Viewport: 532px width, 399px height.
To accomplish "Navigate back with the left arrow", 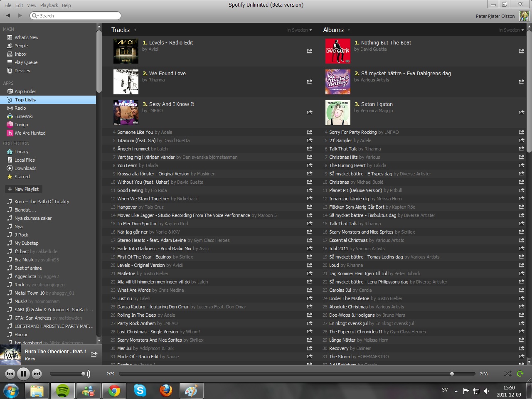I will [x=8, y=15].
